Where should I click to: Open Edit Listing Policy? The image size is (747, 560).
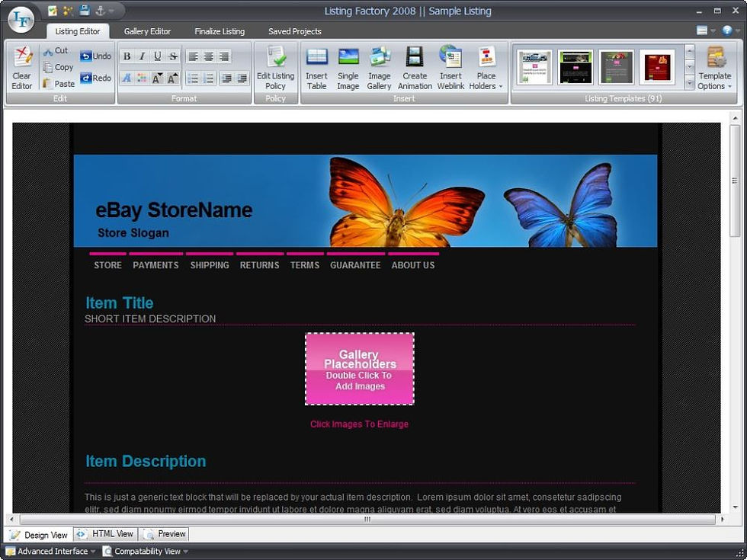275,68
